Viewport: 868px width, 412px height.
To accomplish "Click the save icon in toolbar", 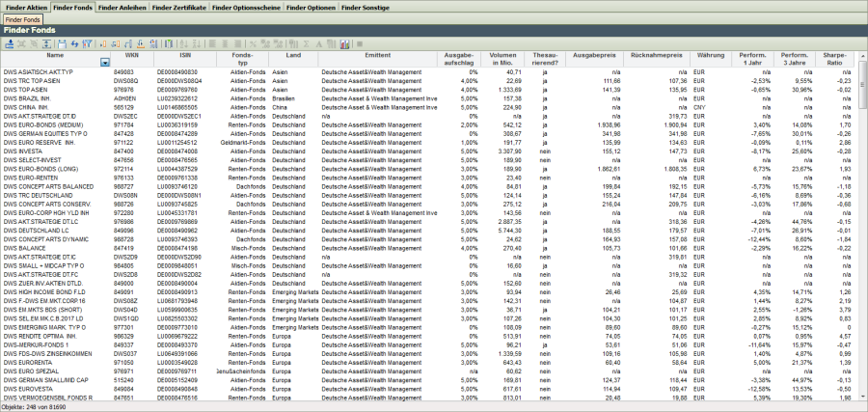I will click(61, 44).
